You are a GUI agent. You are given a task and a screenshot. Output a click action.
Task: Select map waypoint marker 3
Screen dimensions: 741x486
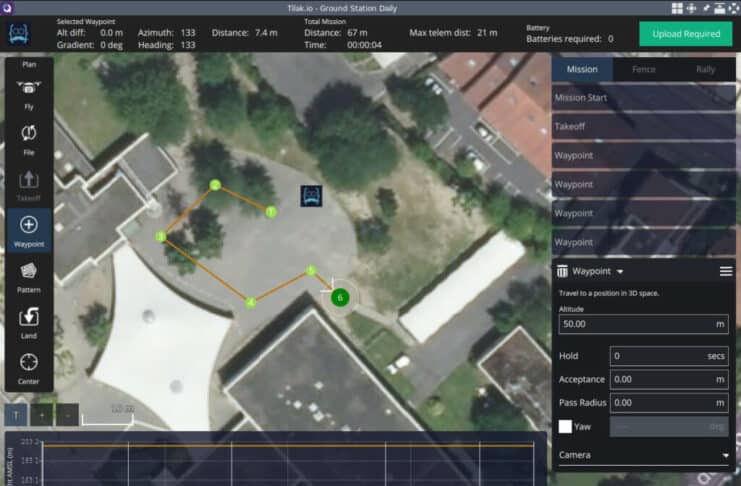point(161,236)
